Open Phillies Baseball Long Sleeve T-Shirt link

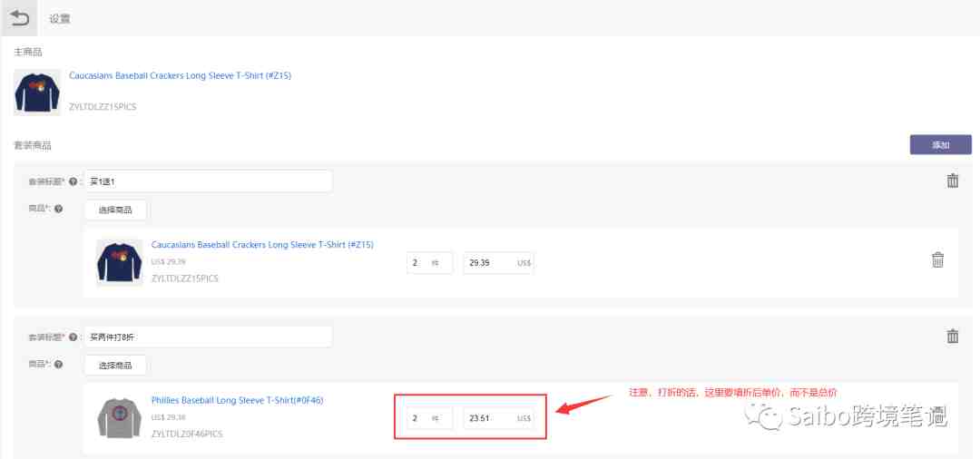(x=238, y=400)
